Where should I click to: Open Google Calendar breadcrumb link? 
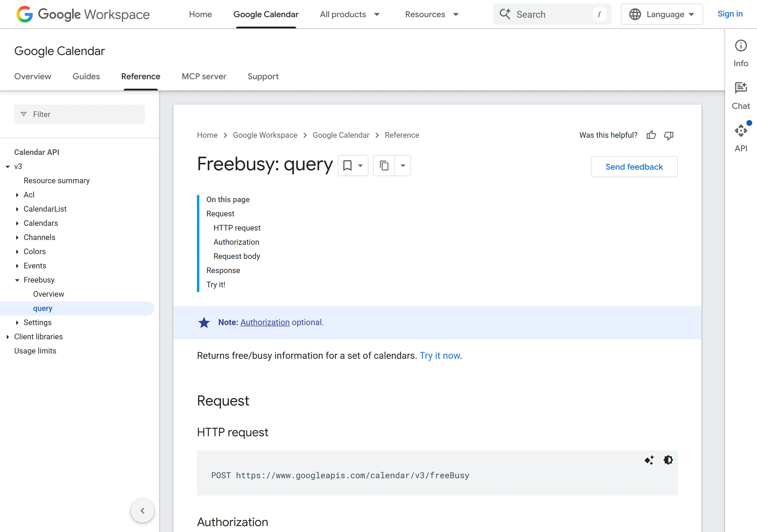click(x=341, y=135)
